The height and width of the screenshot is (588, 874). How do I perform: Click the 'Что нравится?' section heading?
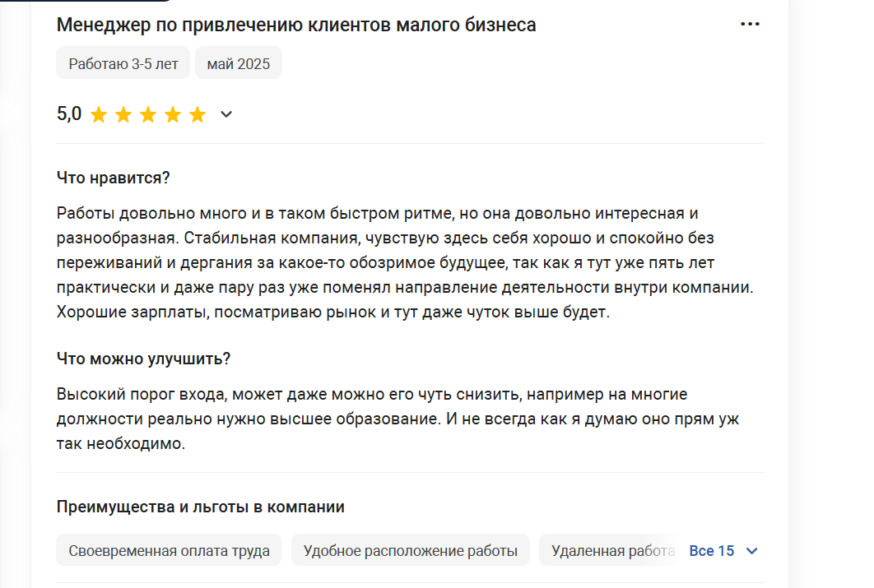click(x=114, y=178)
